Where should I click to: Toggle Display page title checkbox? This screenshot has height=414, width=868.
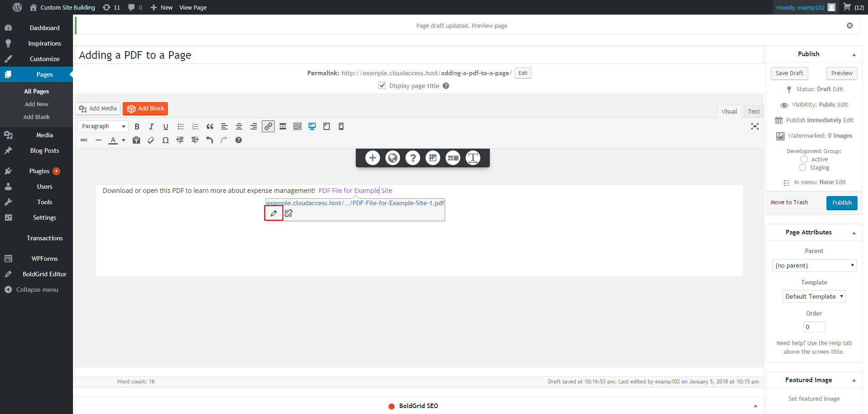click(x=382, y=85)
